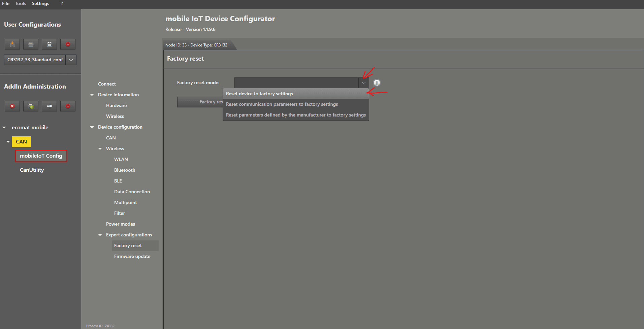Click the add folder icon with green plus
Viewport: 644px width, 329px height.
point(31,106)
